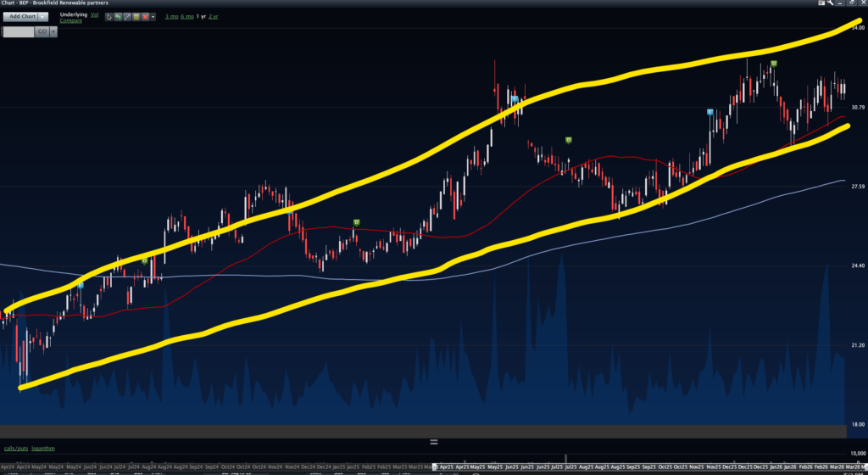Select the pointer cursor tool
Image resolution: width=868 pixels, height=475 pixels.
pos(109,17)
